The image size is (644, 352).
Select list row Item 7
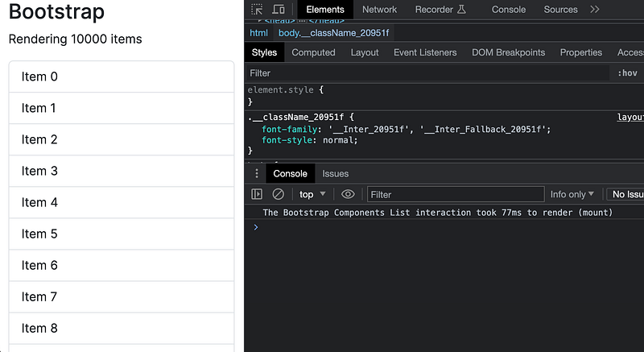click(122, 296)
